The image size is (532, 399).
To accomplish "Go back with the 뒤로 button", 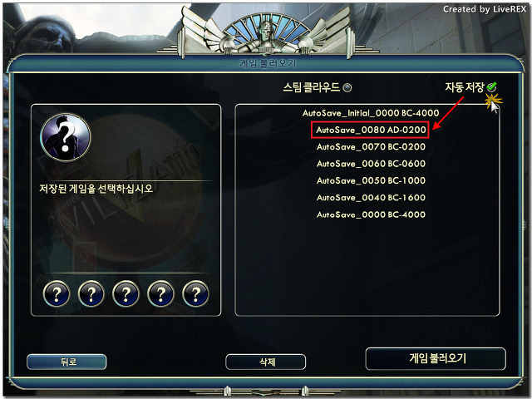I will (66, 362).
